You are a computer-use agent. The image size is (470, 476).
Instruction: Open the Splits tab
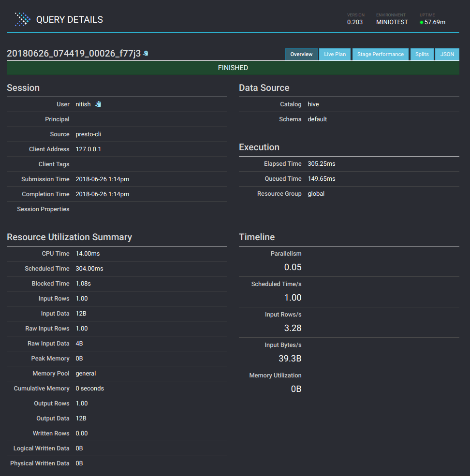[x=422, y=54]
